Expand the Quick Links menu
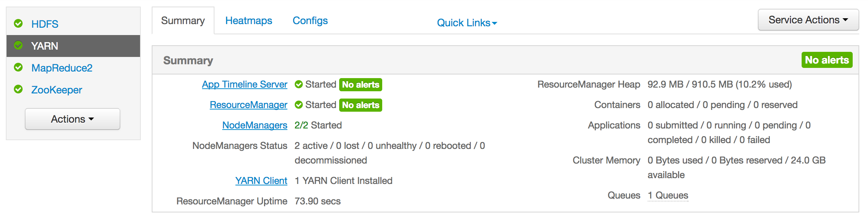Screen dimensions: 868x219 tap(467, 23)
